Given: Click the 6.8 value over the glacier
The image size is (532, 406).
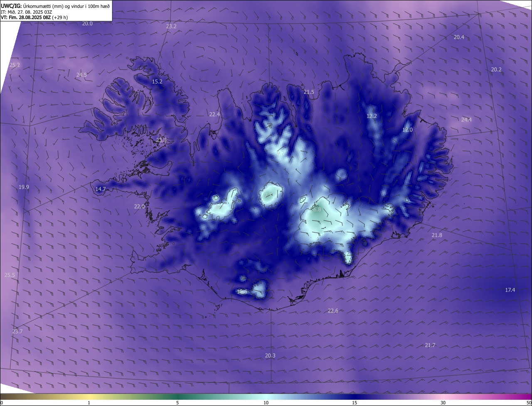Looking at the screenshot, I should pyautogui.click(x=317, y=210).
